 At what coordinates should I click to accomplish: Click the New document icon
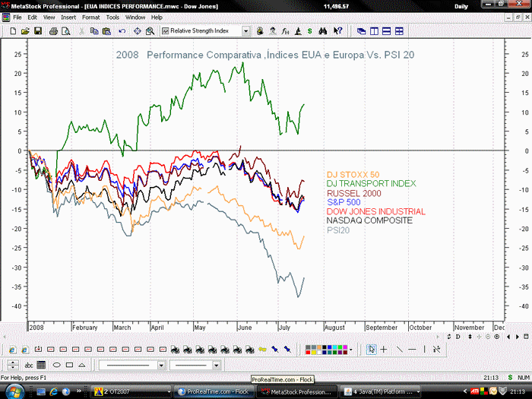coord(13,31)
